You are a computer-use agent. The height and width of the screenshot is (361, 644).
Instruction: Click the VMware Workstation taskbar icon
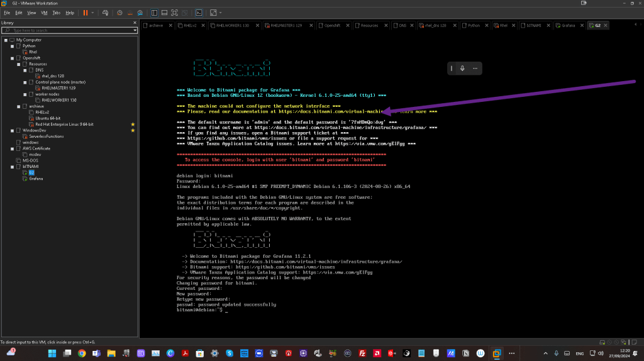click(497, 353)
